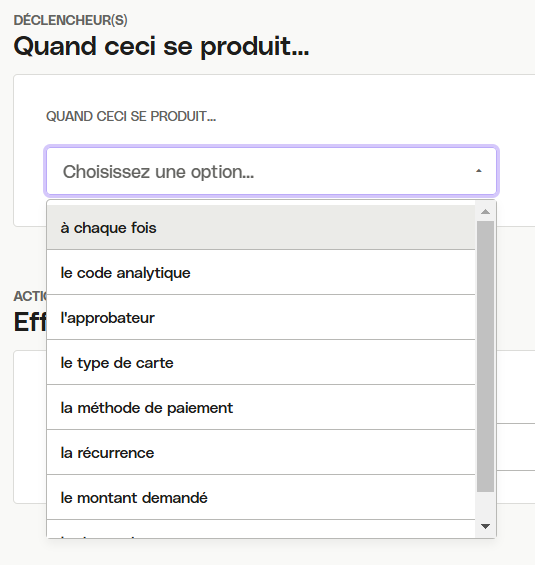
Task: Click the gray scrollbar thumb of options list
Action: 485,356
